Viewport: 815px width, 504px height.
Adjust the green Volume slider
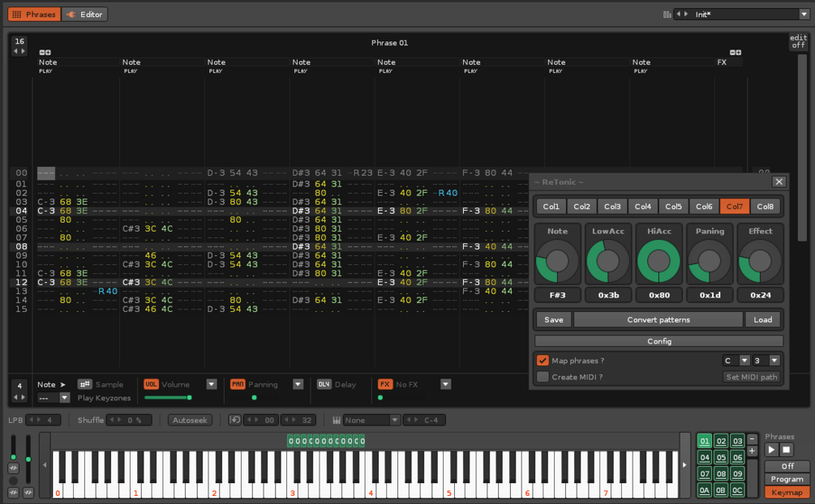tap(168, 398)
